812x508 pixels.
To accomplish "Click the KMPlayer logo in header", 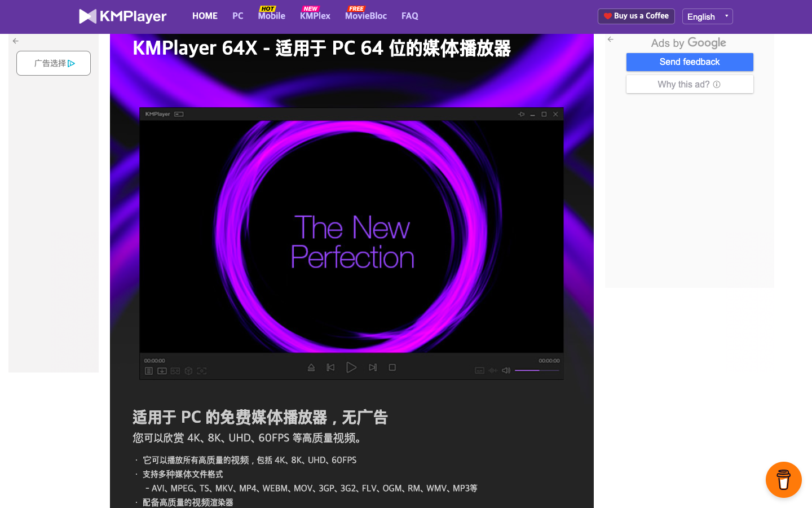I will pyautogui.click(x=122, y=16).
